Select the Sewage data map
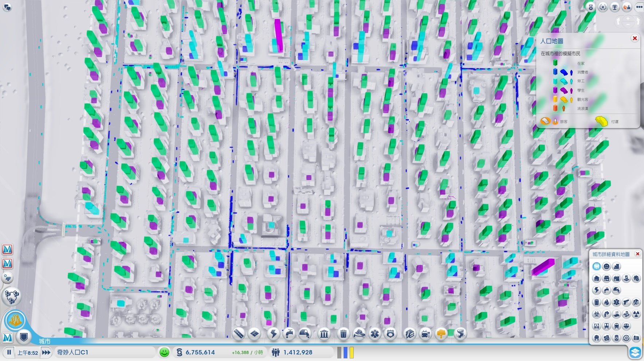 [616, 290]
